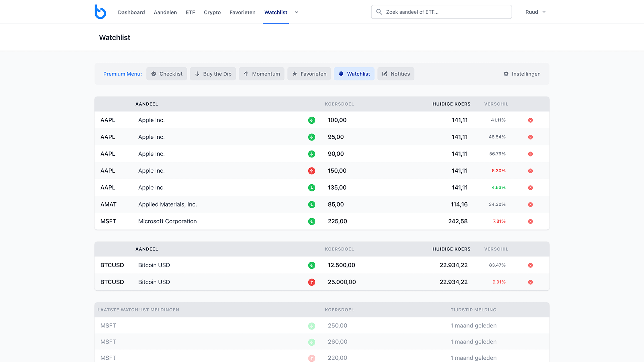Screen dimensions: 644x362
Task: Click green down arrow for BTCUSD 12.500,00
Action: (x=312, y=265)
